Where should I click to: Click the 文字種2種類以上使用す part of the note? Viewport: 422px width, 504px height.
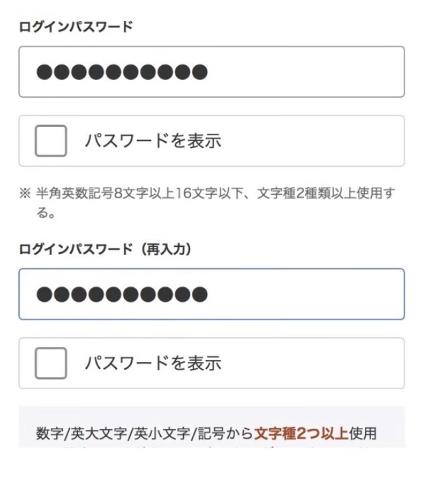coord(326,193)
